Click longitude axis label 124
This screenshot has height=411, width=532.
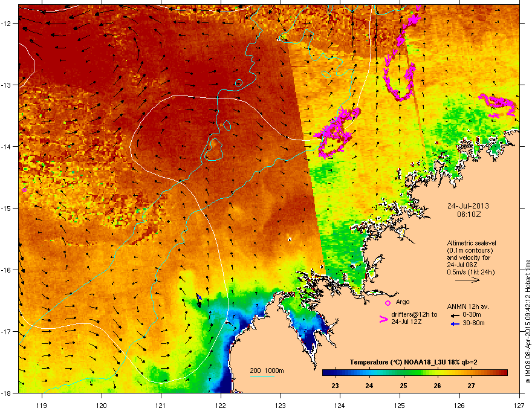(340, 405)
